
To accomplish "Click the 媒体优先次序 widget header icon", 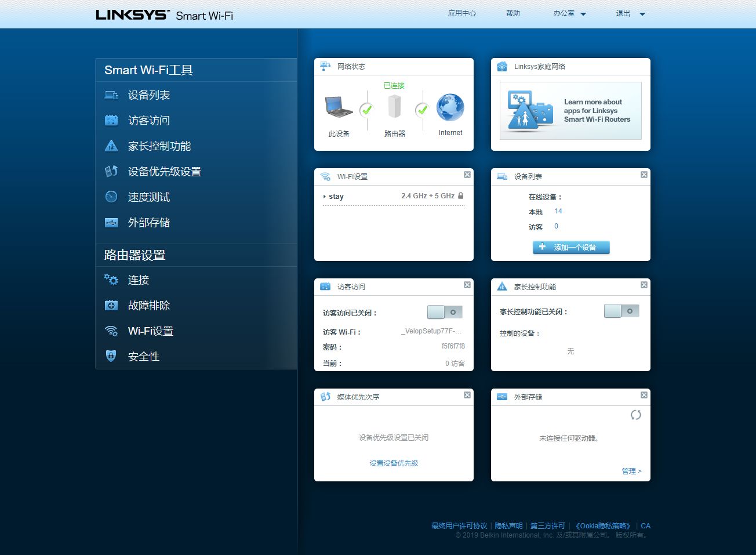I will [x=325, y=397].
